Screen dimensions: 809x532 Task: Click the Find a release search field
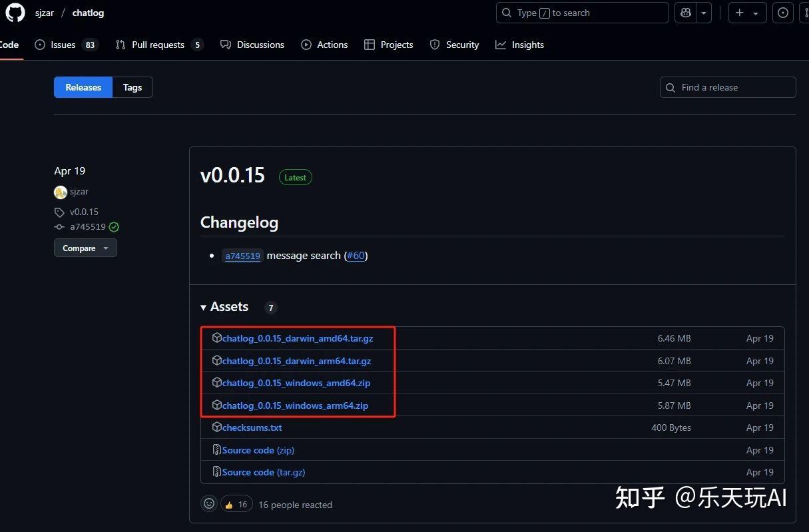click(727, 87)
